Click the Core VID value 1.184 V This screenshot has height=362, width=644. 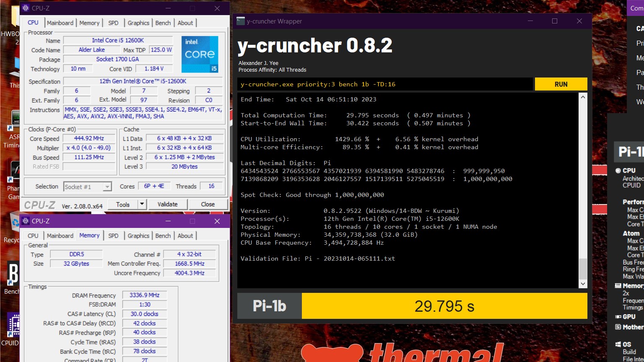tap(154, 68)
